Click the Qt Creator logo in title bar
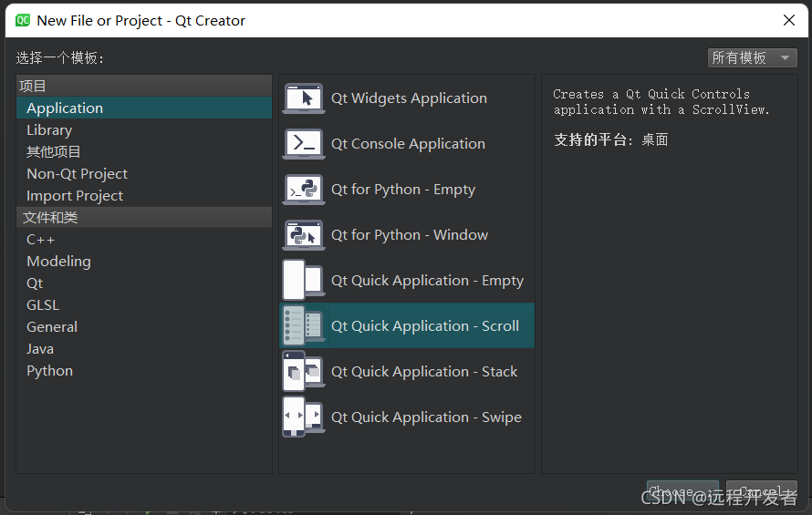 [x=23, y=21]
